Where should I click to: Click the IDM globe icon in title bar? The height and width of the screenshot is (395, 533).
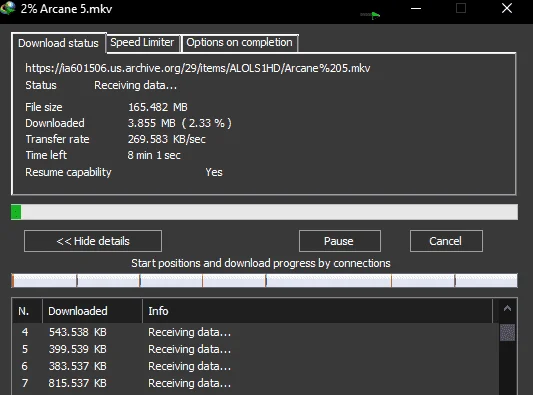tap(7, 8)
